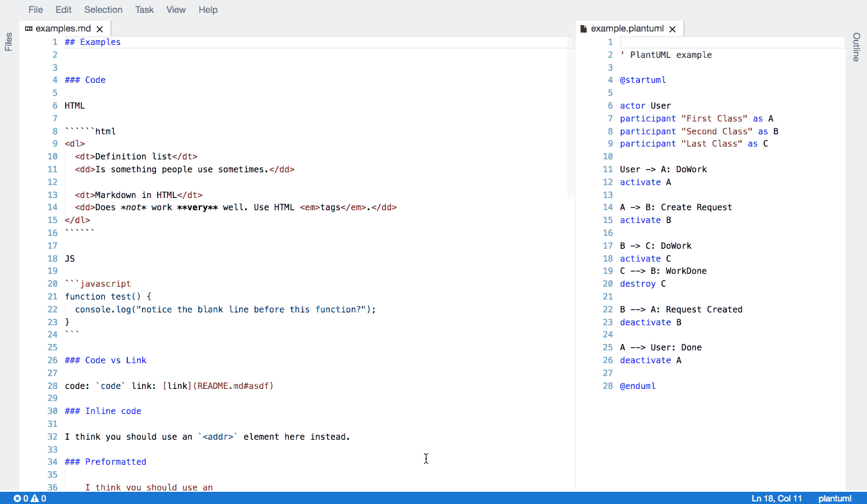Image resolution: width=867 pixels, height=504 pixels.
Task: Click the 'participant "Second Class" as B' line
Action: coord(699,131)
